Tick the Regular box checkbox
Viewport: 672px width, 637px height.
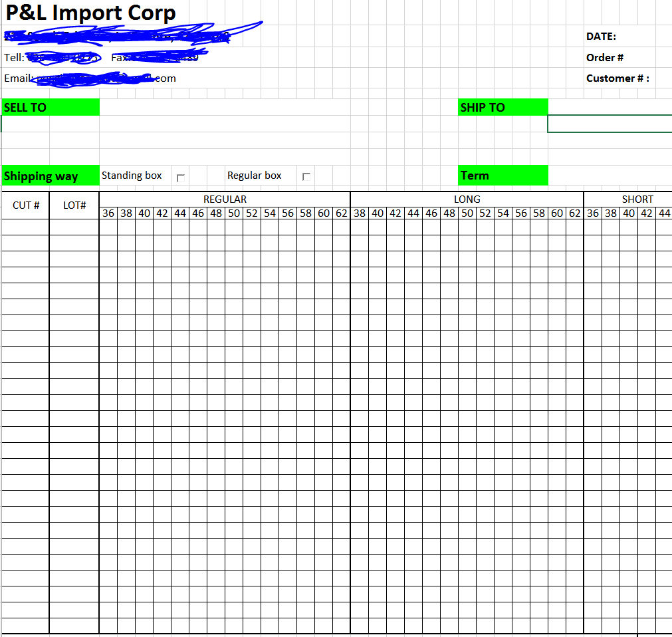[306, 177]
